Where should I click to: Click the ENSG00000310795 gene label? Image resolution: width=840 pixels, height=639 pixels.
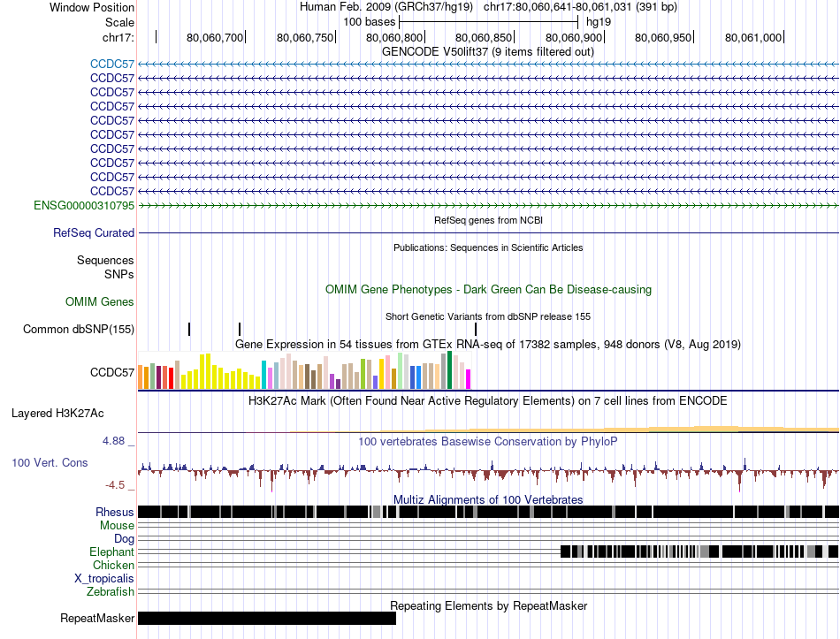tap(84, 206)
